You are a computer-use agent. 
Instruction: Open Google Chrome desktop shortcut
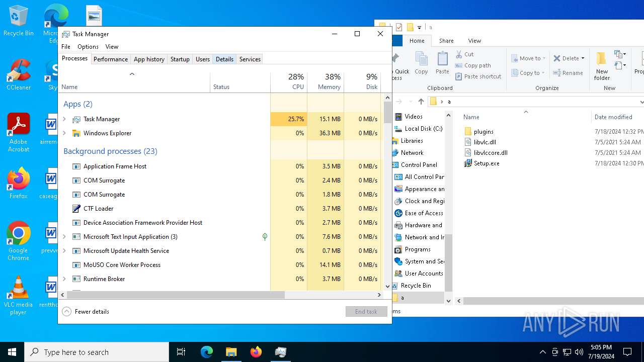(x=19, y=241)
